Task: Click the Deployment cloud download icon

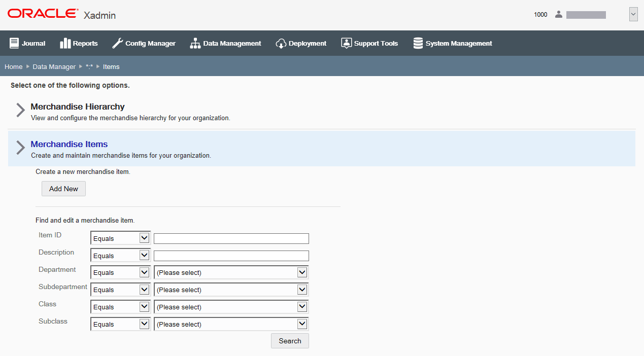Action: (x=281, y=43)
